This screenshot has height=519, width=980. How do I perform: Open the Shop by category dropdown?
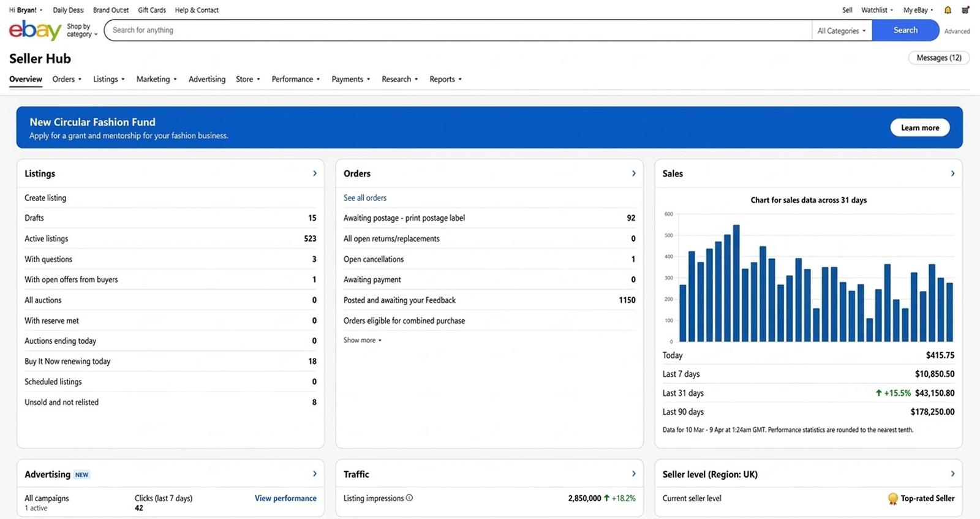pyautogui.click(x=81, y=31)
